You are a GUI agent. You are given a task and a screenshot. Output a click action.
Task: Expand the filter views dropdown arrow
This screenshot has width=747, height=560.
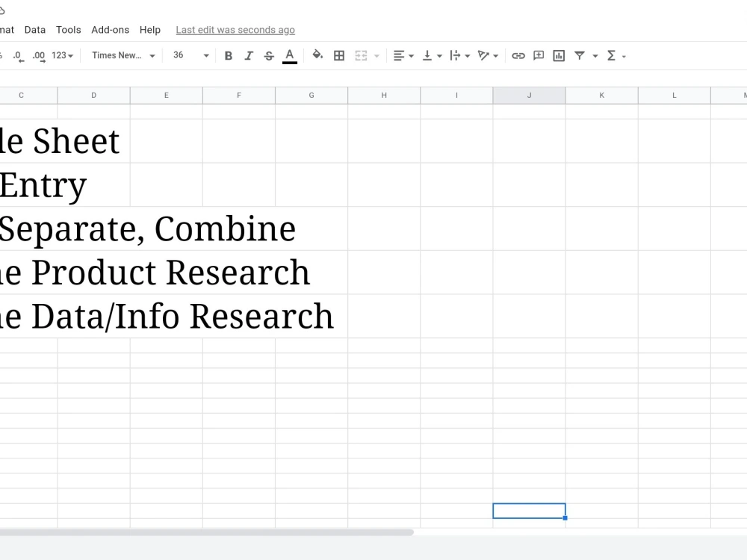tap(595, 56)
